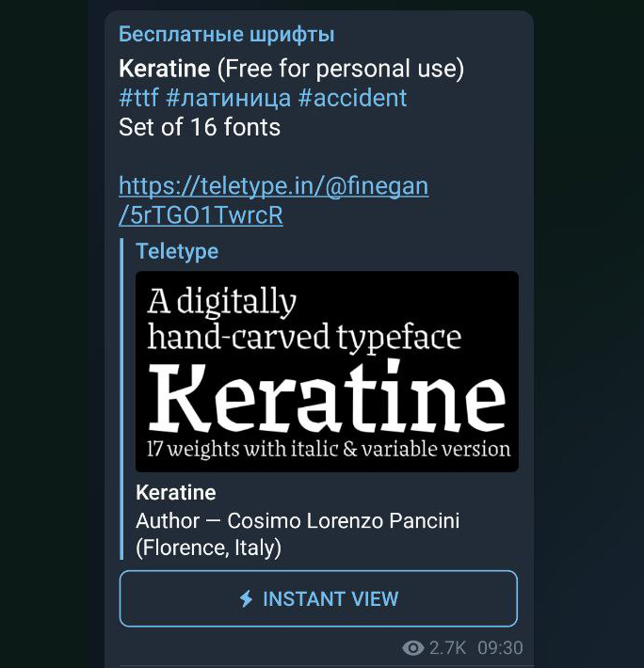The height and width of the screenshot is (668, 644).
Task: Open the Бесплатные шрифты channel name
Action: pos(226,35)
